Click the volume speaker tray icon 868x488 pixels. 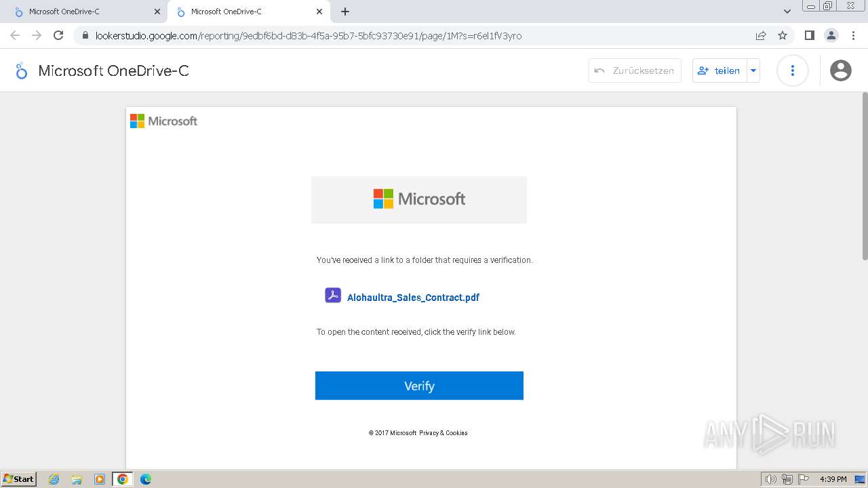point(770,479)
